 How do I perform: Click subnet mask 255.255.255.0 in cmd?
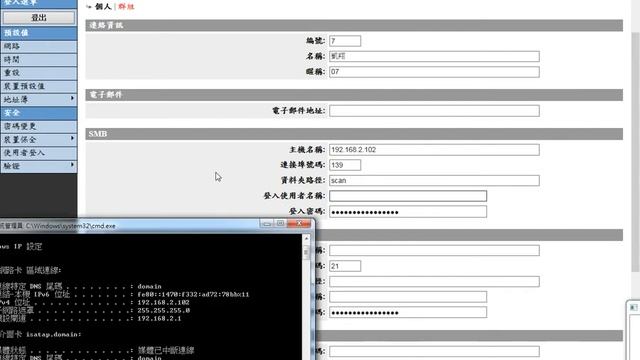163,311
